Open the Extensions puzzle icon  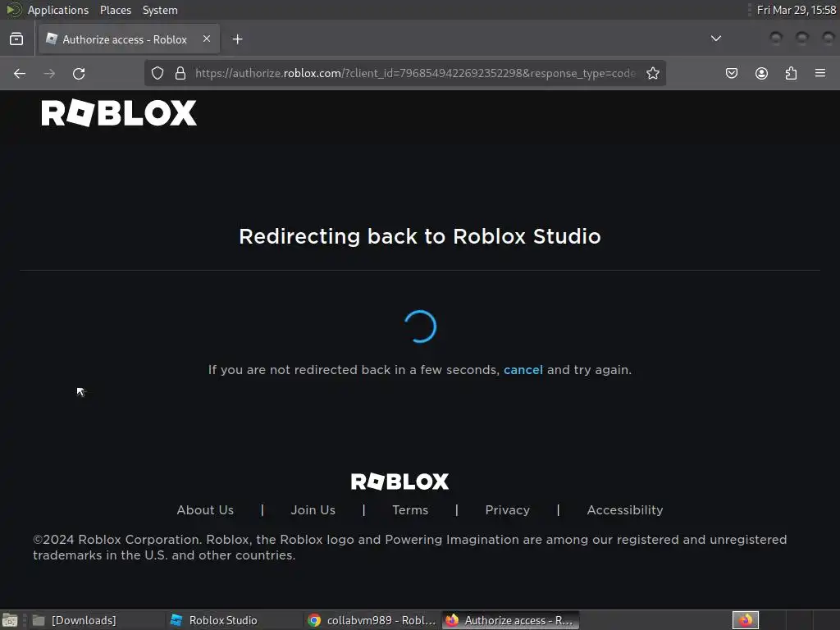click(x=791, y=73)
